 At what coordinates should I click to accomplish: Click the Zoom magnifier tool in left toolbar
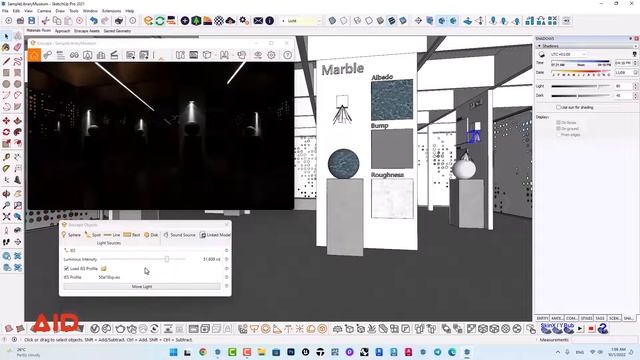(6, 205)
